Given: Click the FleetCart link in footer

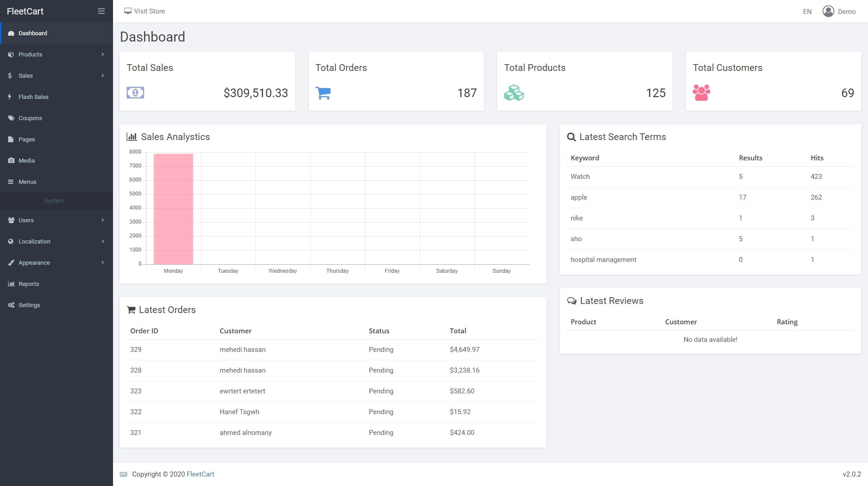Looking at the screenshot, I should point(200,474).
